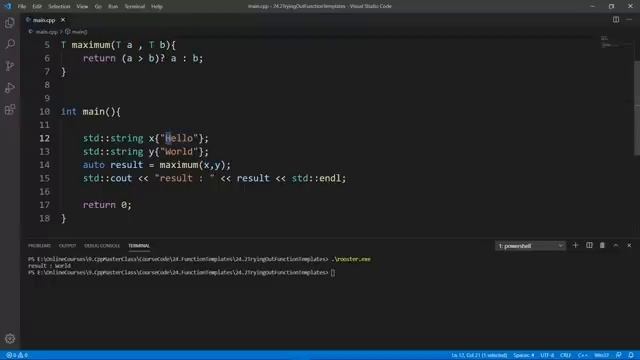Open the feedback icon in status bar

point(619,355)
